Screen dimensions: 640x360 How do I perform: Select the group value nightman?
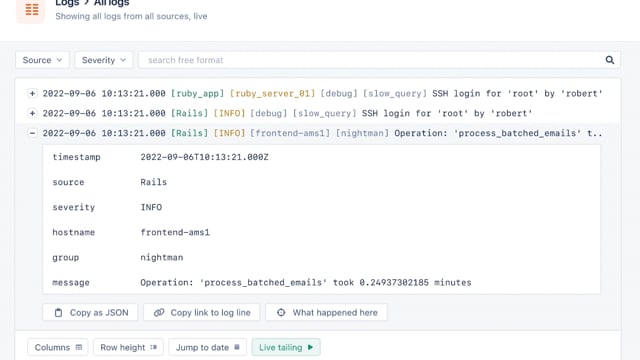coord(162,258)
